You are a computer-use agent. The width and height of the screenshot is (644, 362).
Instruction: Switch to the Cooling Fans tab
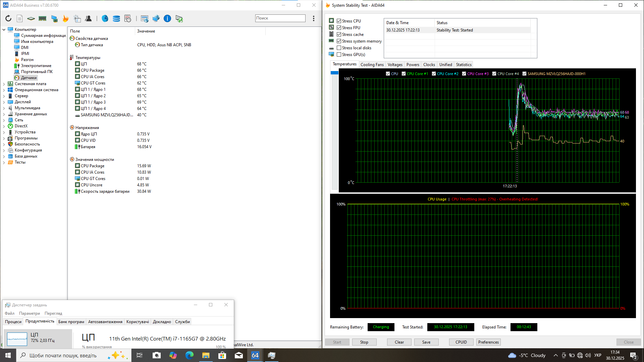(372, 65)
